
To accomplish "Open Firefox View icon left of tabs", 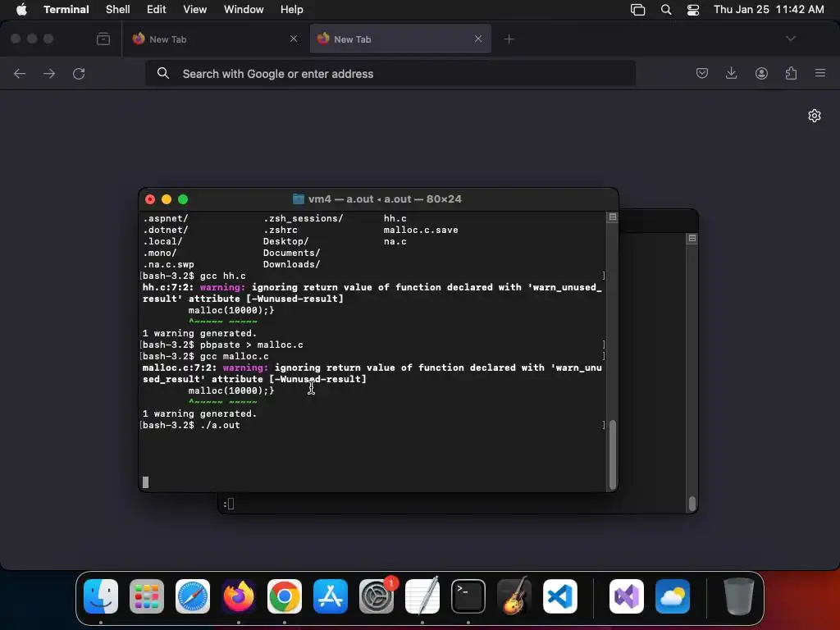I will pos(103,39).
